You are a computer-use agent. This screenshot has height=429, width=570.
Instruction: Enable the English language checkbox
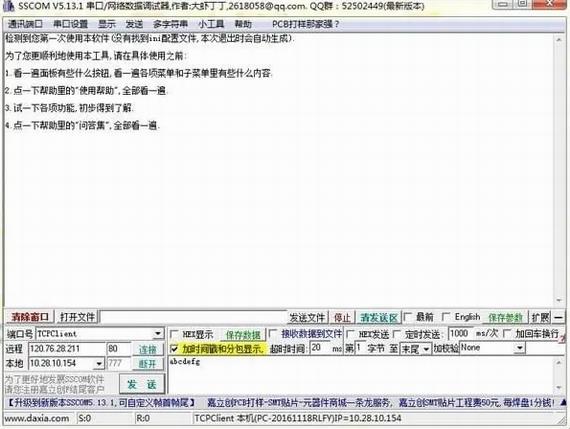(x=446, y=317)
